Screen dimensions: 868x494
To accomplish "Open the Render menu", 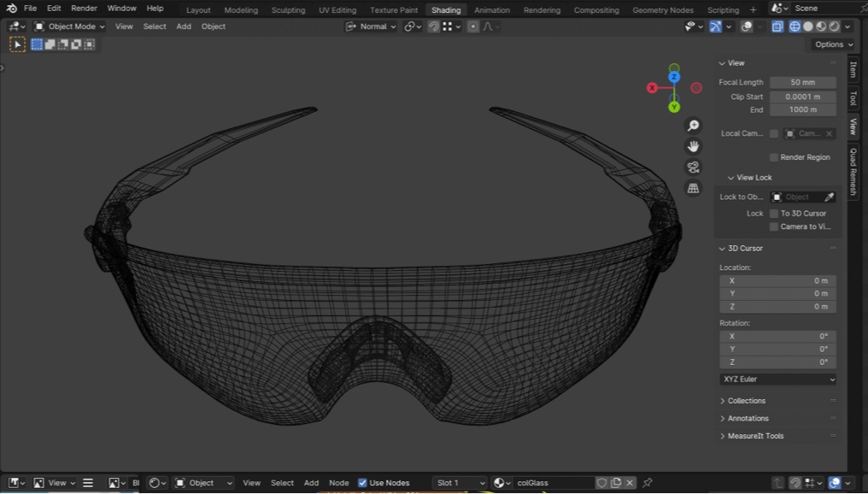I will click(84, 9).
